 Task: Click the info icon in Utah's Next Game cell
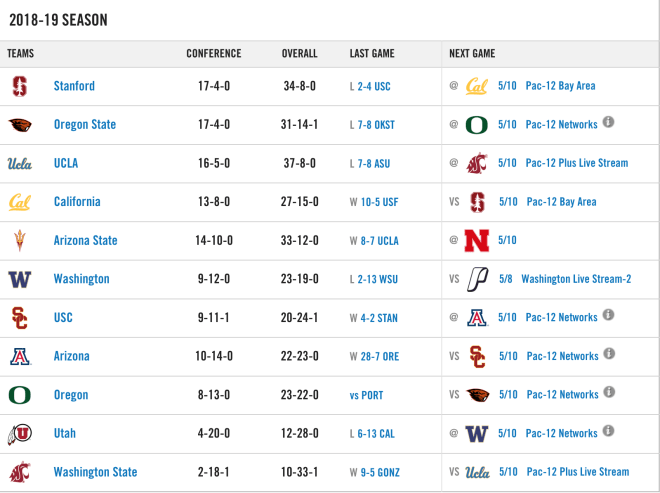pyautogui.click(x=608, y=431)
